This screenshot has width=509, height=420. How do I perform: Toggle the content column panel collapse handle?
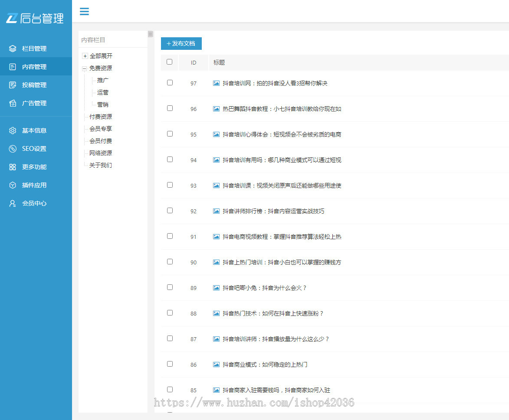point(151,34)
